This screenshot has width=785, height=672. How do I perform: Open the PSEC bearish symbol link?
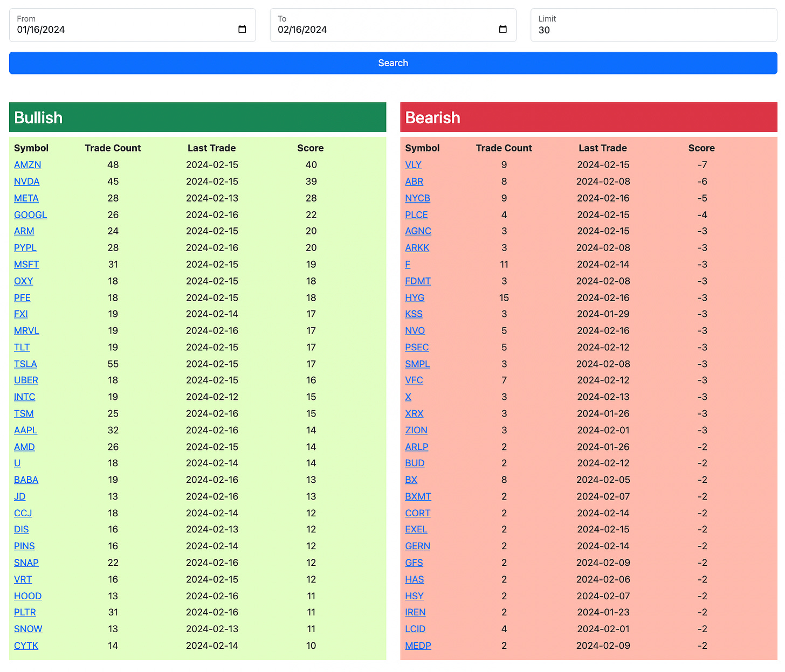(417, 348)
